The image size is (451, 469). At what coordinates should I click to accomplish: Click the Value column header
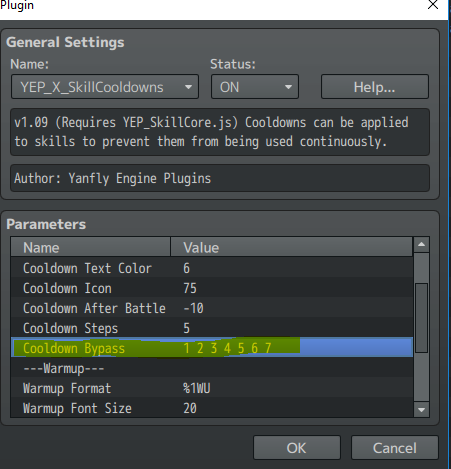click(292, 247)
